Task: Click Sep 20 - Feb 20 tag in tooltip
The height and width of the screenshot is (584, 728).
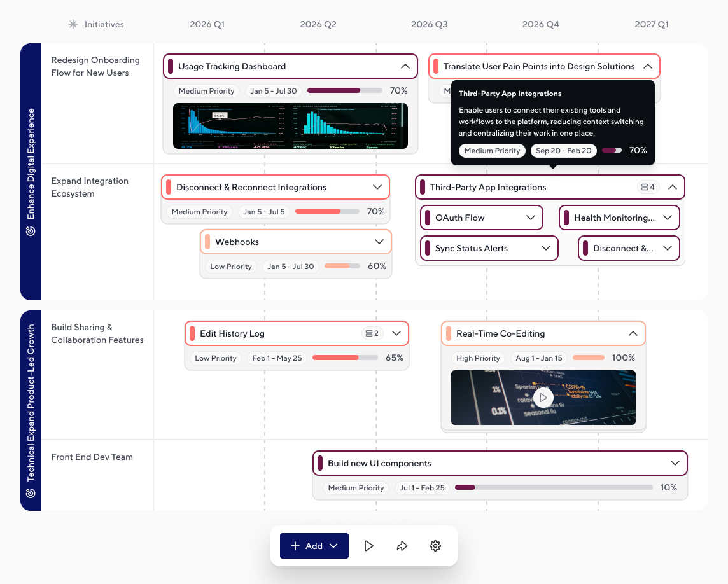Action: point(564,150)
